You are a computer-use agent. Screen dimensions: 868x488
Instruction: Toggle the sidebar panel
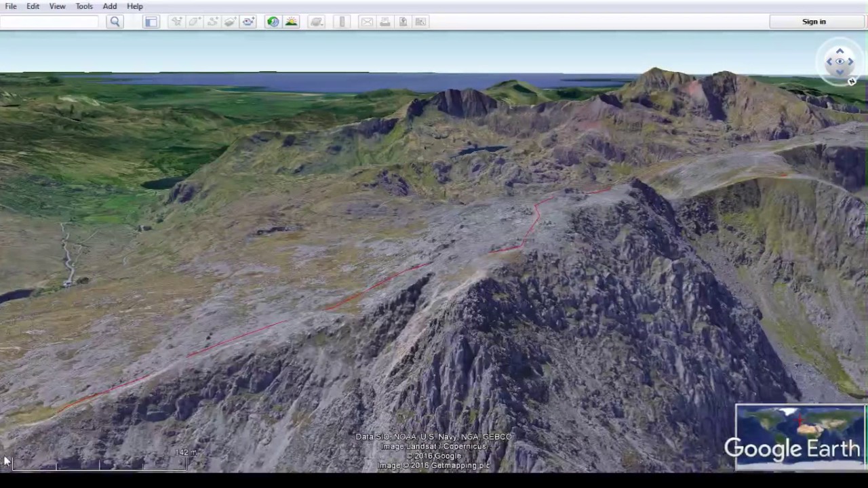[x=151, y=22]
